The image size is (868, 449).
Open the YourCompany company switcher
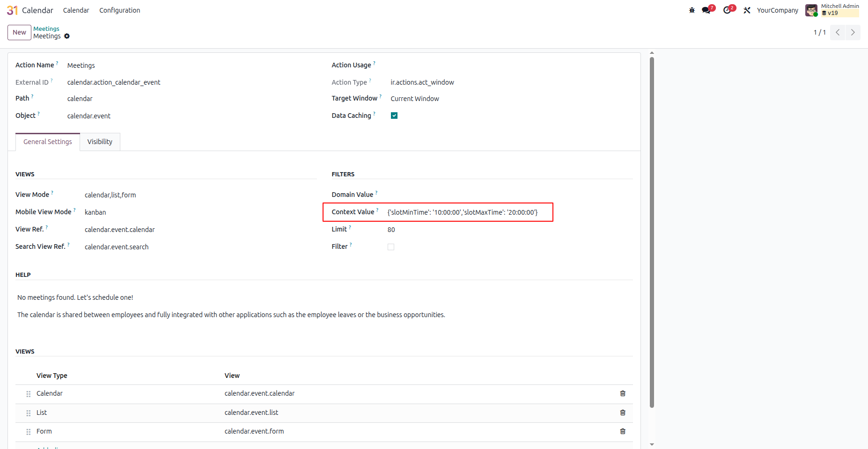click(777, 10)
